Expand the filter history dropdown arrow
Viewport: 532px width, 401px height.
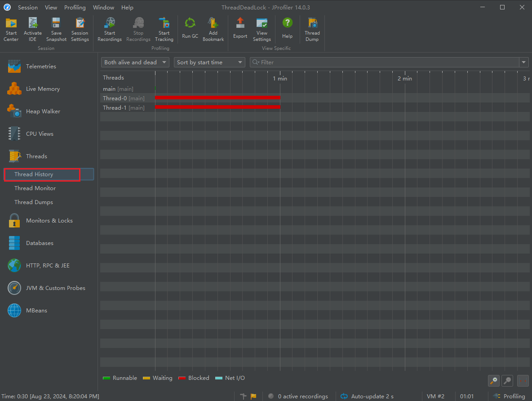523,62
